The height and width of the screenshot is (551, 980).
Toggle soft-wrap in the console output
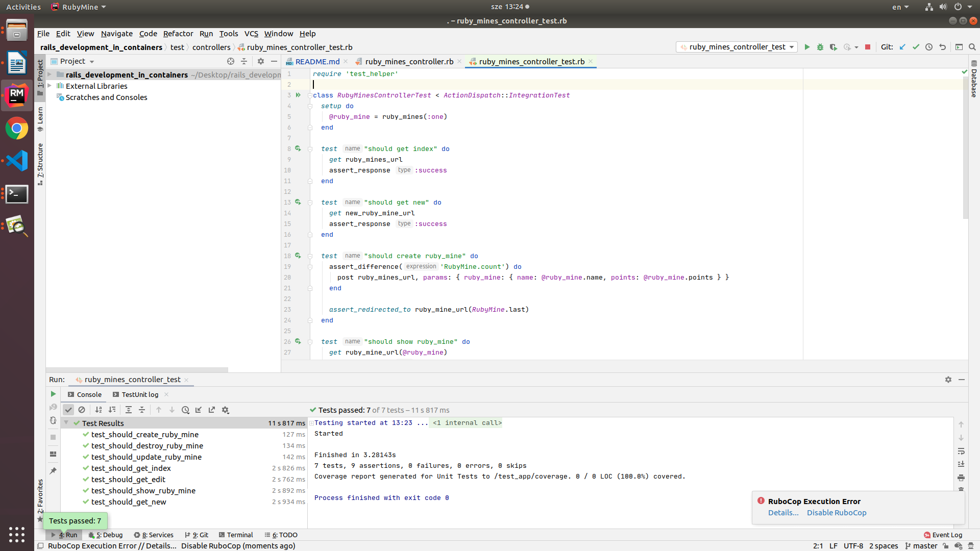coord(961,452)
